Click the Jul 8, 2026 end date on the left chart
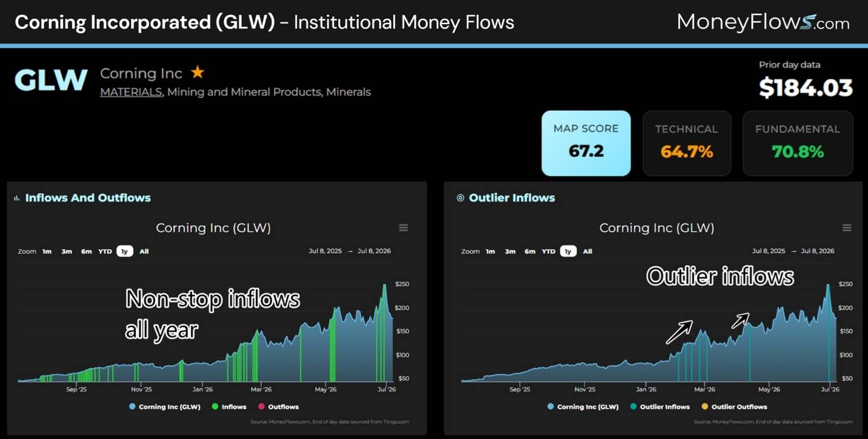 click(x=374, y=251)
